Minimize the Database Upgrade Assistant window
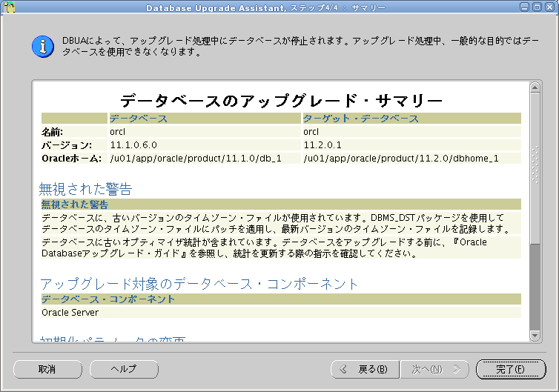 (x=524, y=7)
